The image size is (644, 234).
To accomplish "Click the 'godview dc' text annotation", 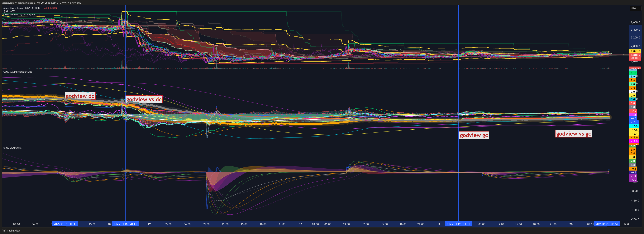I will 80,96.
